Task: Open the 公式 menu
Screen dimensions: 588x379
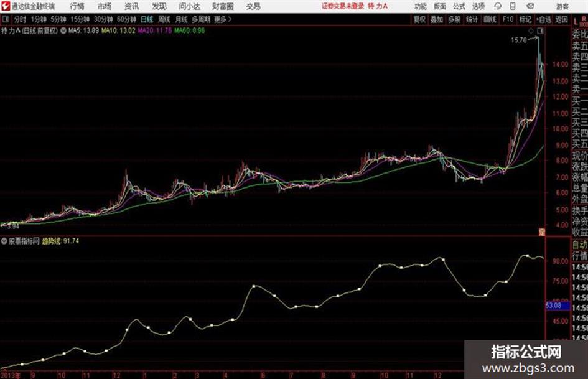Action: pos(459,6)
